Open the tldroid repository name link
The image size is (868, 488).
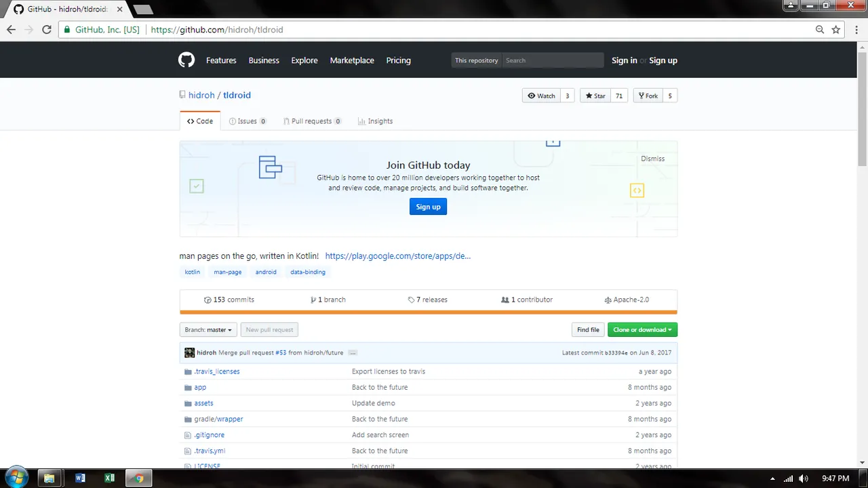coord(237,96)
